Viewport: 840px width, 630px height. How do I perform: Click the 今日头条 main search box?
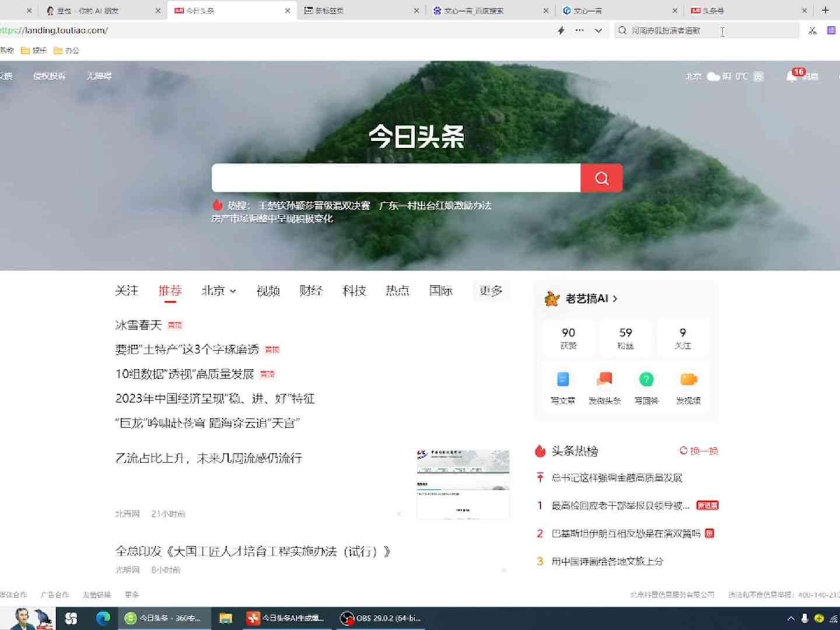click(x=396, y=178)
